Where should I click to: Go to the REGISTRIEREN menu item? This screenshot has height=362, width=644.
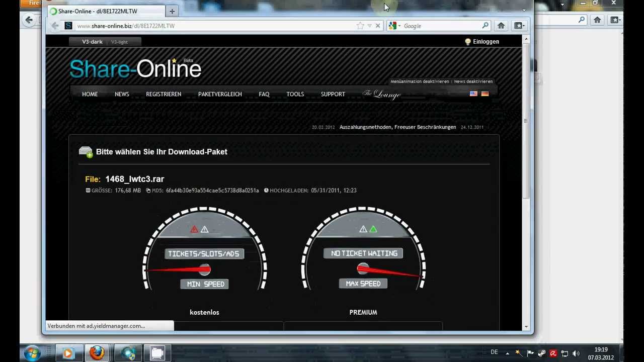point(164,94)
